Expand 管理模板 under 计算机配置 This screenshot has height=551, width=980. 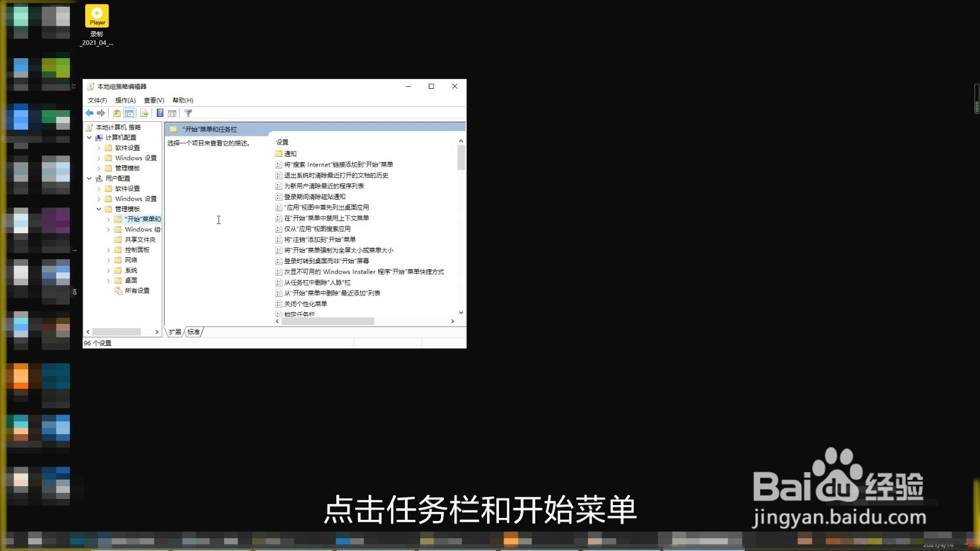(99, 168)
